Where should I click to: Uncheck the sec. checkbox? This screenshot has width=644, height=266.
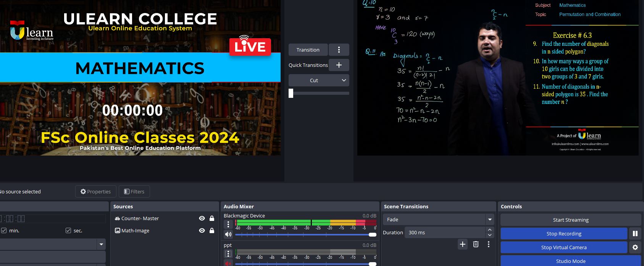coord(68,230)
